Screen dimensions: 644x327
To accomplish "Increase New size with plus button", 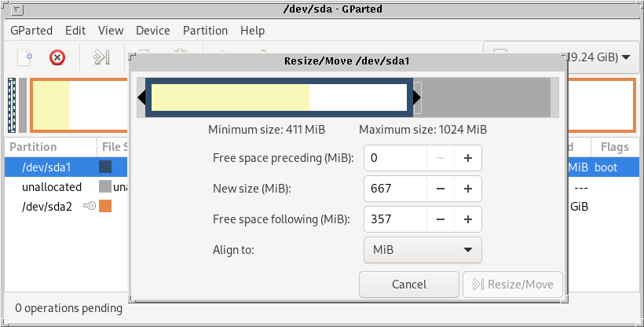I will pos(468,189).
